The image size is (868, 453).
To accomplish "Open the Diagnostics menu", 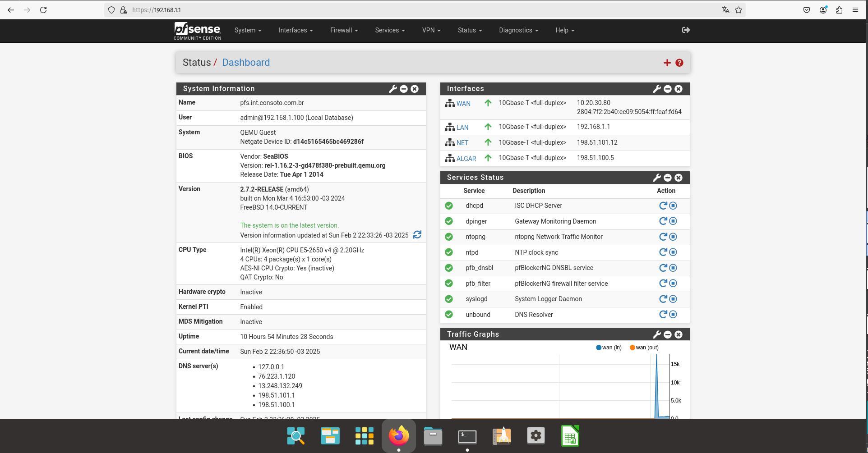I will (518, 30).
